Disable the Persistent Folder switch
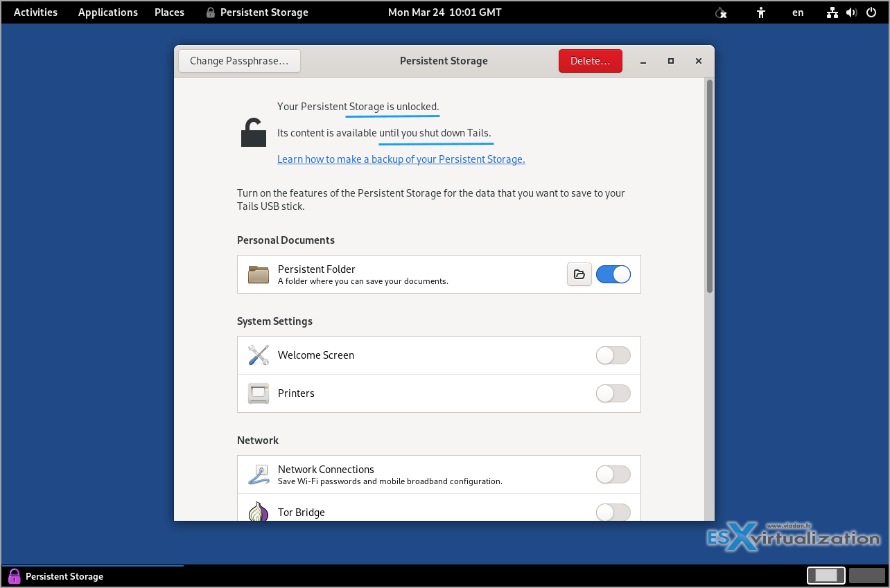890x588 pixels. tap(613, 274)
